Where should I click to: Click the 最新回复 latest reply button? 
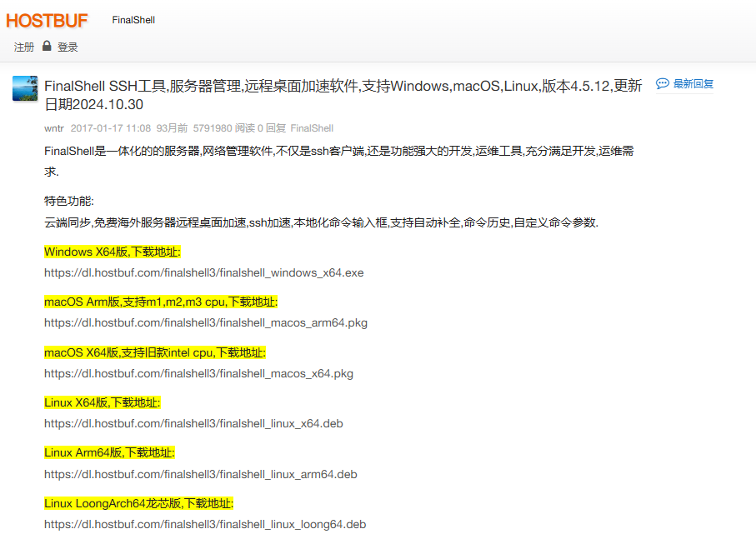point(693,82)
